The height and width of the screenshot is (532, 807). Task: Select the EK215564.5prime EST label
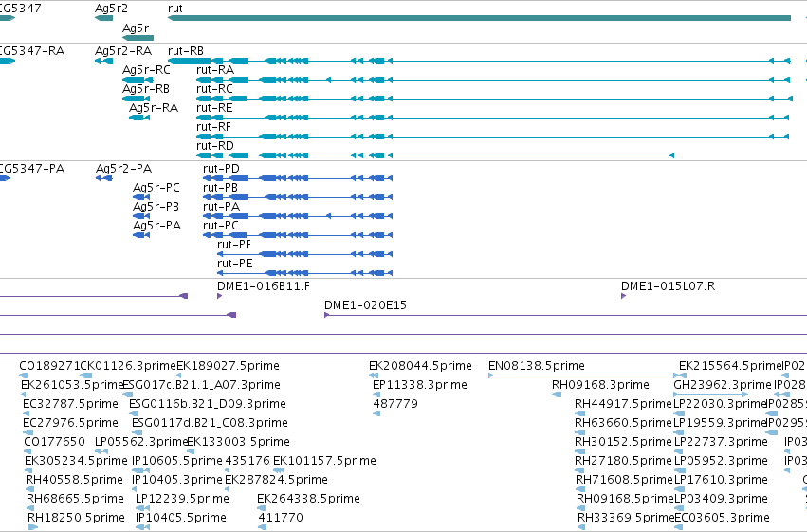tap(730, 366)
